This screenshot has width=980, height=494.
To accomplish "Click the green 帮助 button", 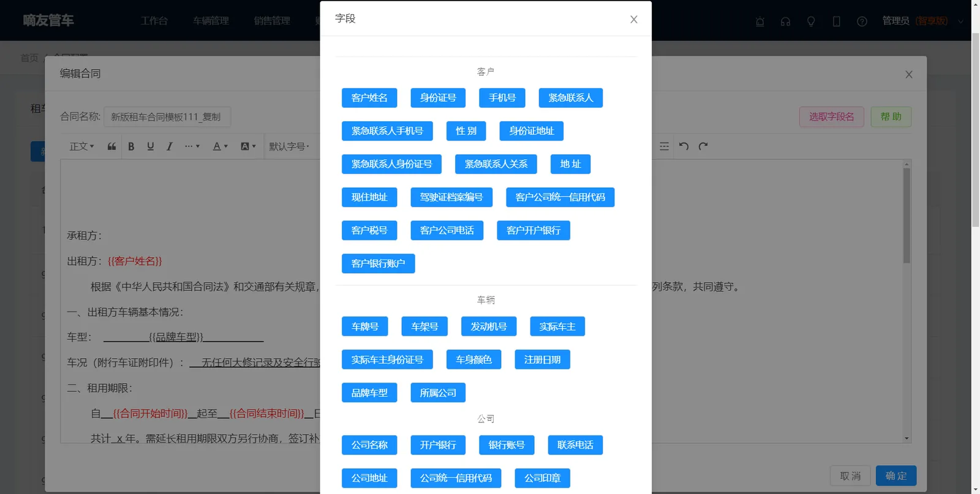I will (x=891, y=117).
